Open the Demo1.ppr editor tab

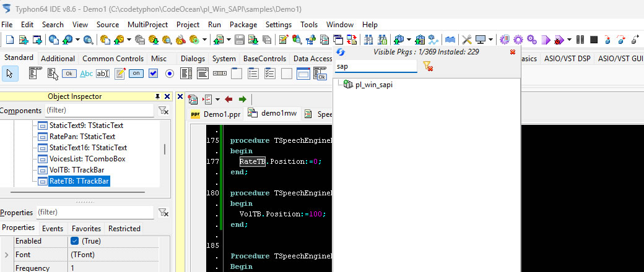[x=215, y=114]
